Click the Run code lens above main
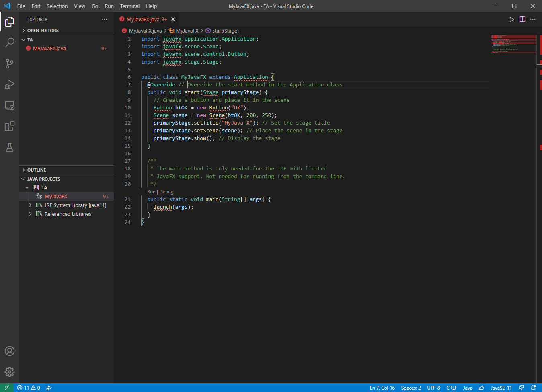The image size is (542, 392). click(x=151, y=192)
